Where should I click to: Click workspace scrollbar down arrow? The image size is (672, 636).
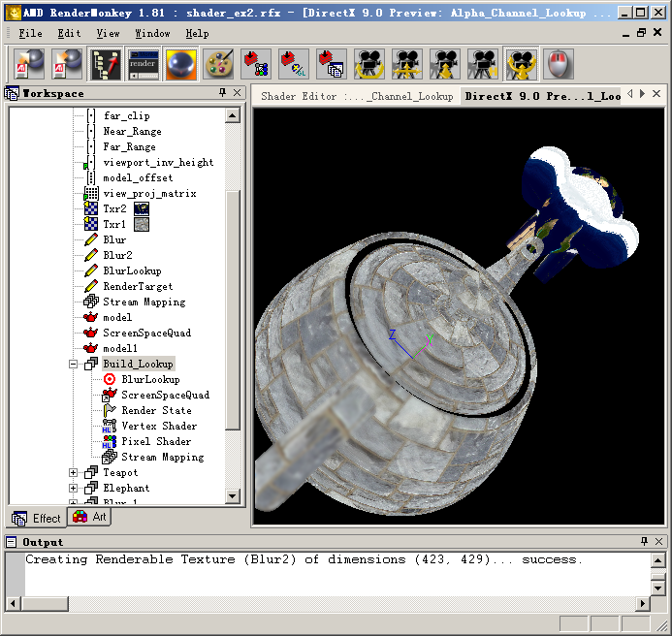click(x=233, y=496)
